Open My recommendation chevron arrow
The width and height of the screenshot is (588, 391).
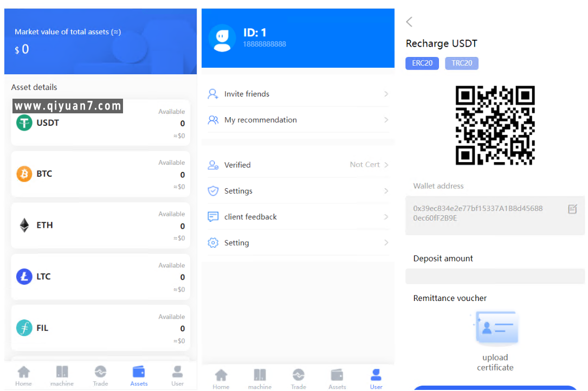(x=386, y=120)
